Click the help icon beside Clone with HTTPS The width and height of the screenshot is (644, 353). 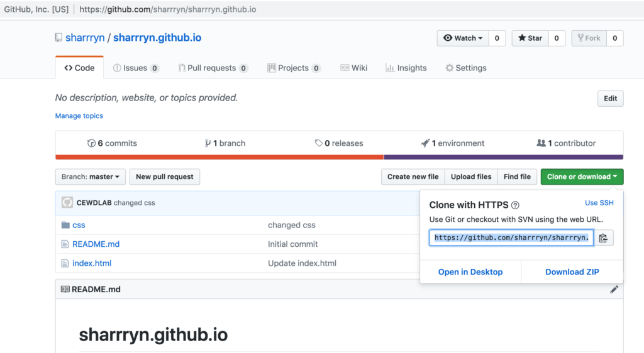point(515,205)
